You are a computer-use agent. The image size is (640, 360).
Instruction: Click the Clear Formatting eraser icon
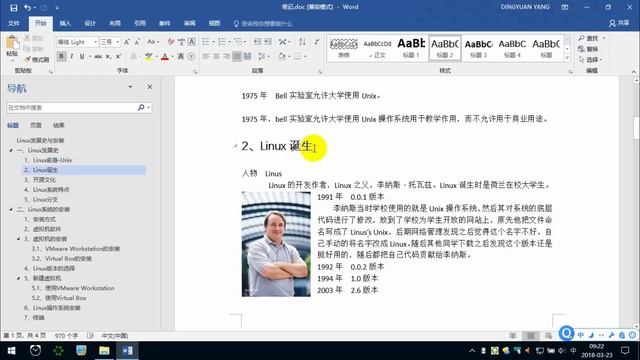[x=171, y=42]
